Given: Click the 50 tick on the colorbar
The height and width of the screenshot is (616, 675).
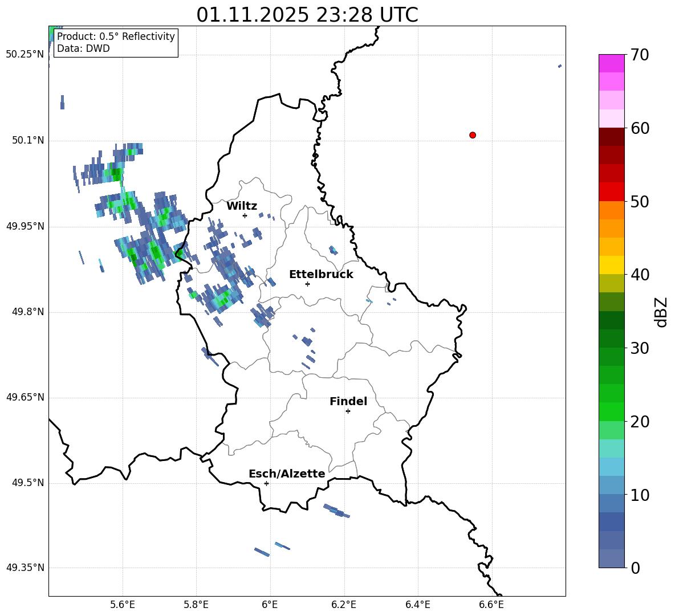Looking at the screenshot, I should point(639,201).
